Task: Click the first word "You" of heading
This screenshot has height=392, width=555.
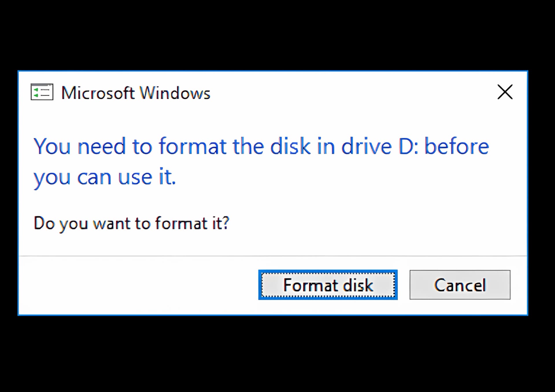Action: click(52, 146)
